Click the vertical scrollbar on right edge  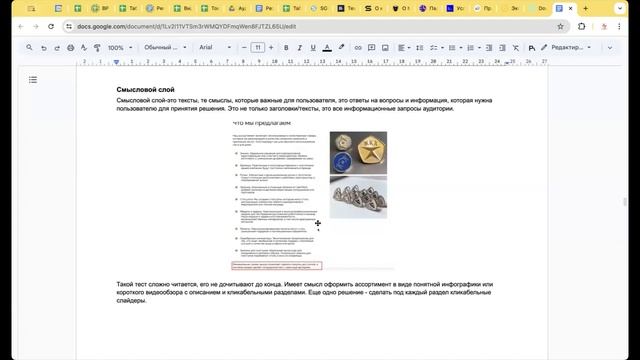coord(625,202)
